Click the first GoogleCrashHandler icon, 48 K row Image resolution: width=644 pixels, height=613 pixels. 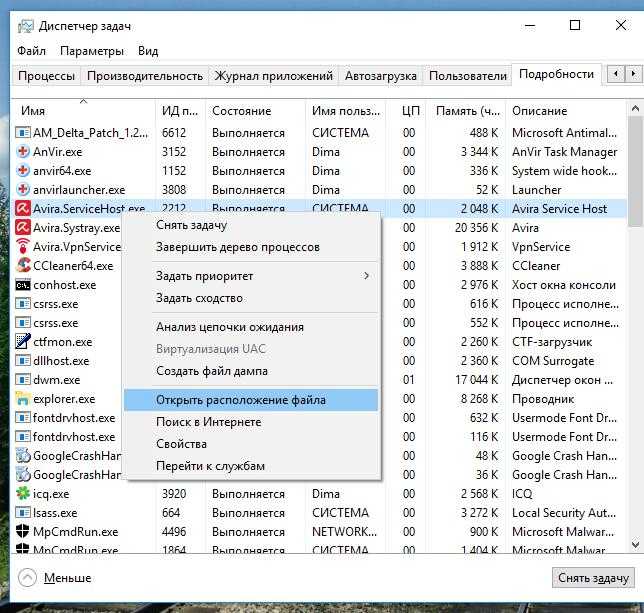(23, 455)
